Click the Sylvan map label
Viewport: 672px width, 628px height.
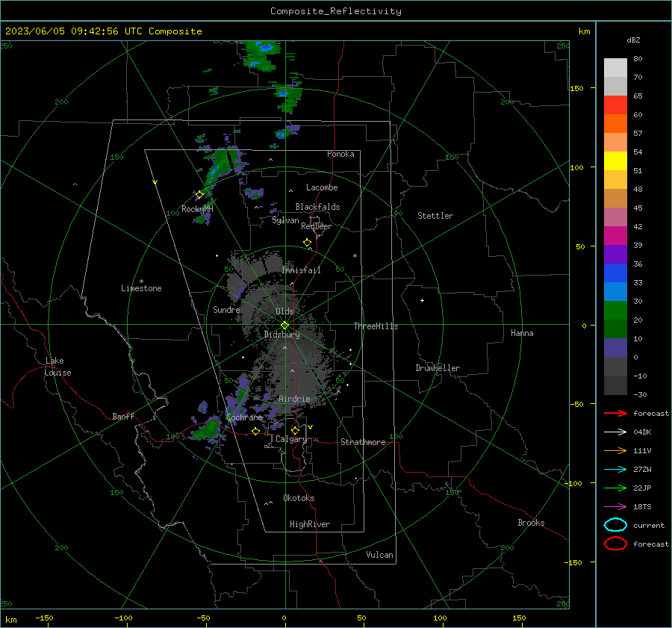point(285,220)
